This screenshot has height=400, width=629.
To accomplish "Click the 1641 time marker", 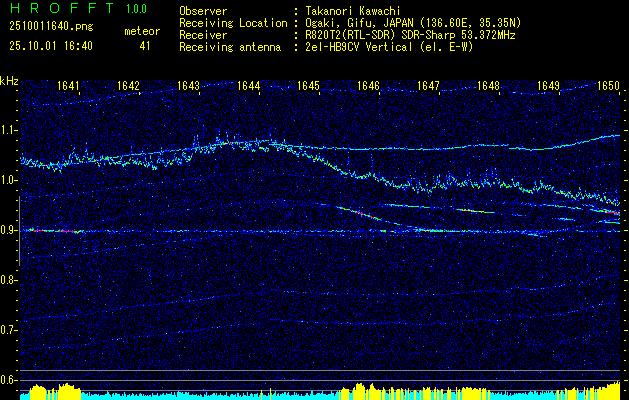I will click(69, 86).
